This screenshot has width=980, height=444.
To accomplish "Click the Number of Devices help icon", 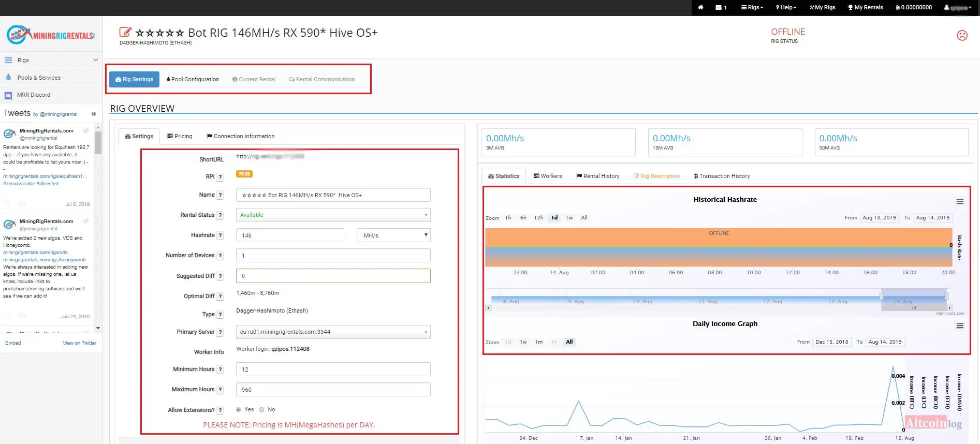I will (x=220, y=256).
